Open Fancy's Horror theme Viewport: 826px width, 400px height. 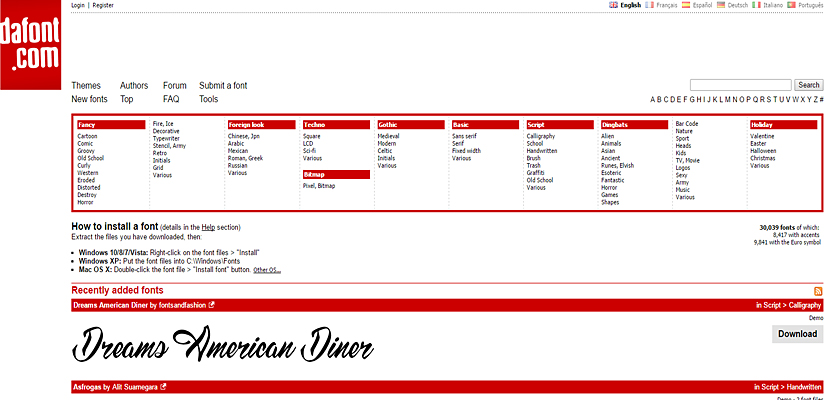pyautogui.click(x=85, y=202)
